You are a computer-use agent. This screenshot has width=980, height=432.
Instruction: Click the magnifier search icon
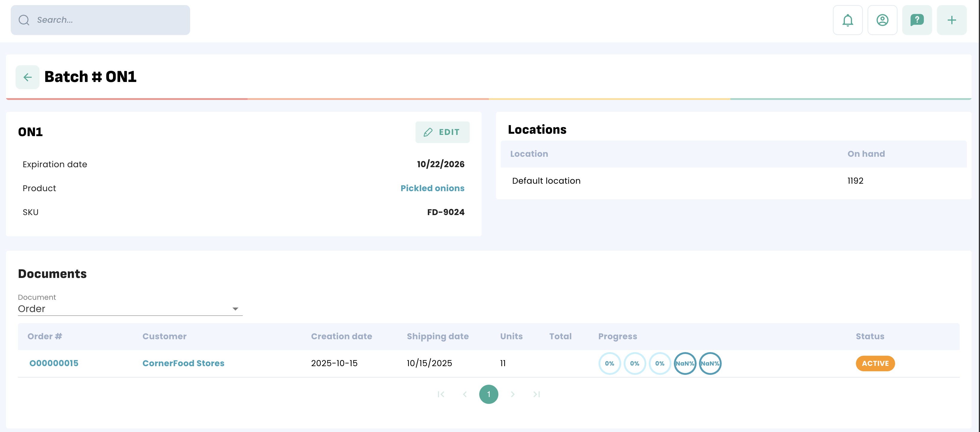pos(24,20)
